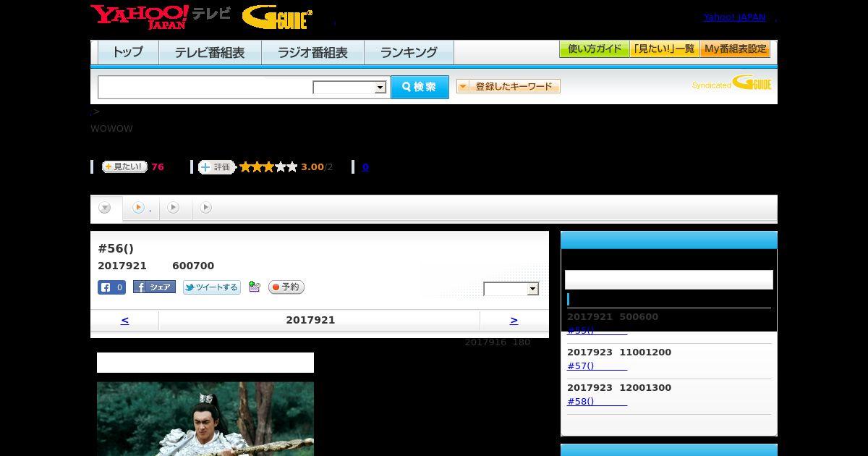The height and width of the screenshot is (456, 868).
Task: Open the ラジオ番組表 tab
Action: pos(312,52)
